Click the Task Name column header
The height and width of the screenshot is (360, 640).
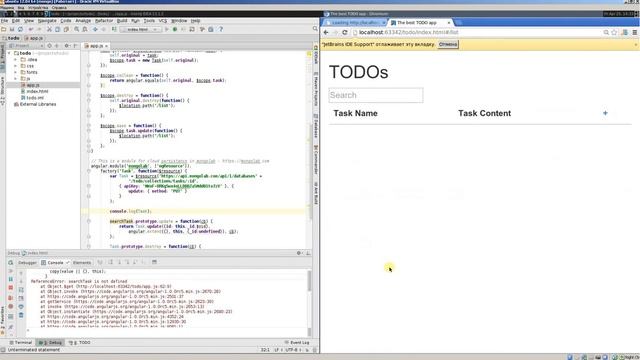pos(355,113)
